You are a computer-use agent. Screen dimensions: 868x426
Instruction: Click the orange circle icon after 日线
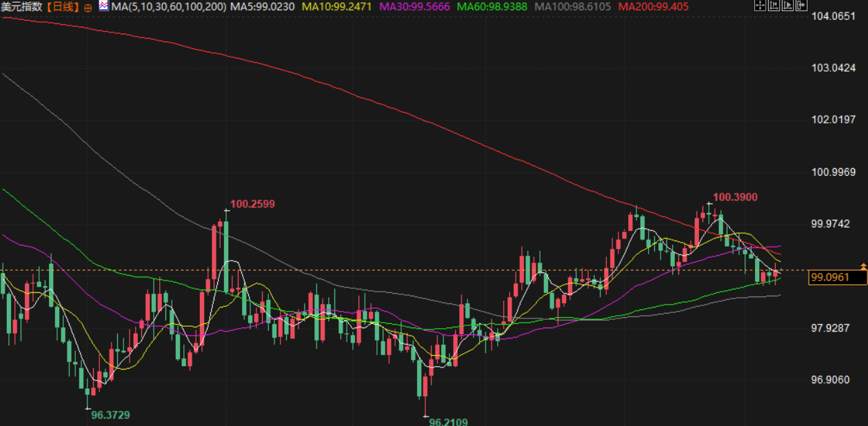click(88, 7)
